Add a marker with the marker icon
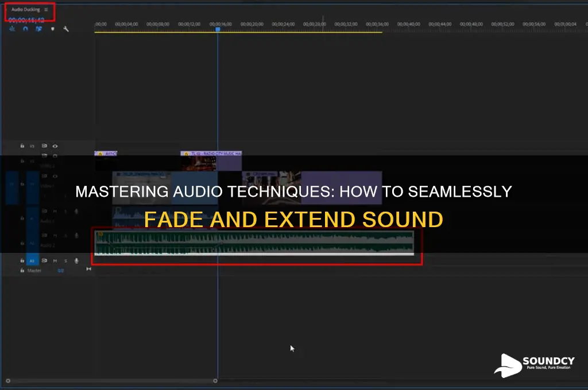Screen dimensions: 588x390 (52, 29)
